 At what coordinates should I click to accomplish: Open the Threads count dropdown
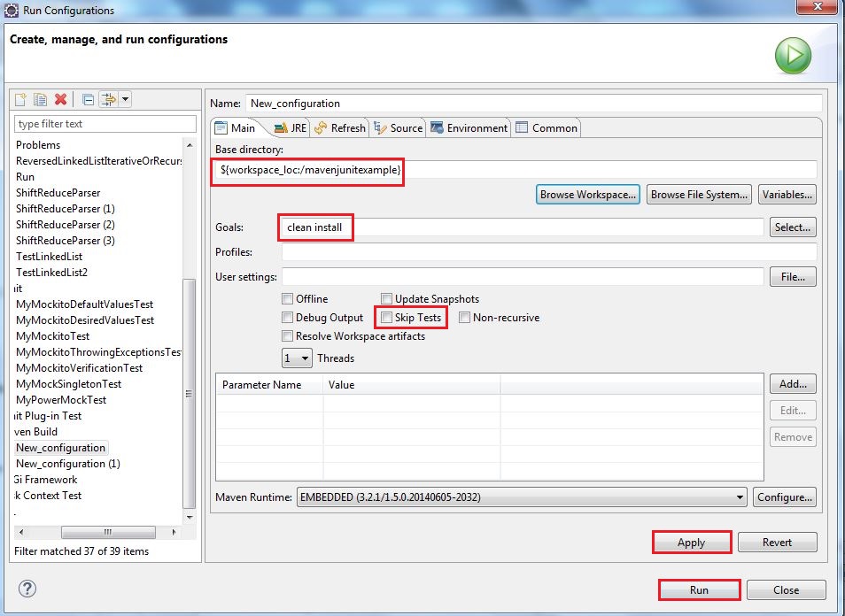pyautogui.click(x=297, y=358)
